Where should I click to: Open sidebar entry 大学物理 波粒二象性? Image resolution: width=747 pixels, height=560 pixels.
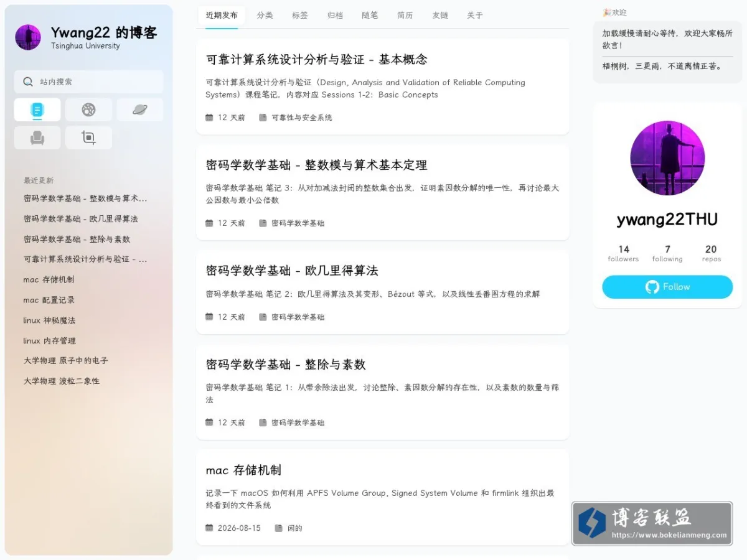tap(62, 381)
